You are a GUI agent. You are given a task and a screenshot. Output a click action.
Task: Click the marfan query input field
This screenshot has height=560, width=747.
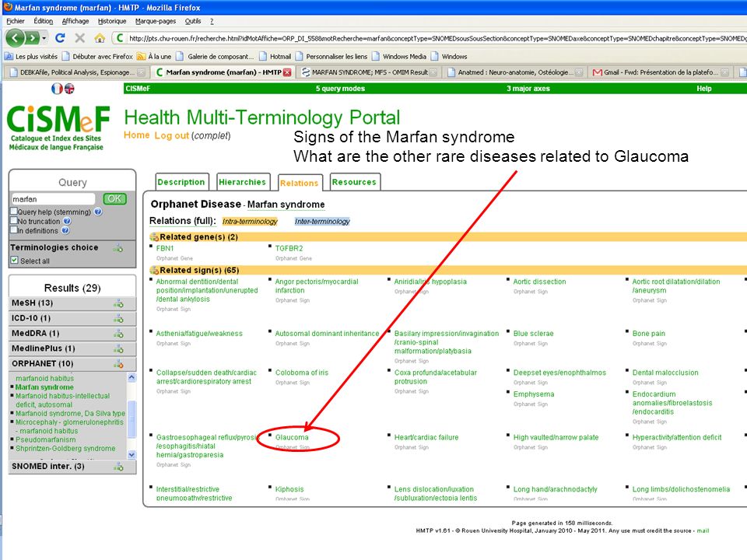tap(54, 199)
